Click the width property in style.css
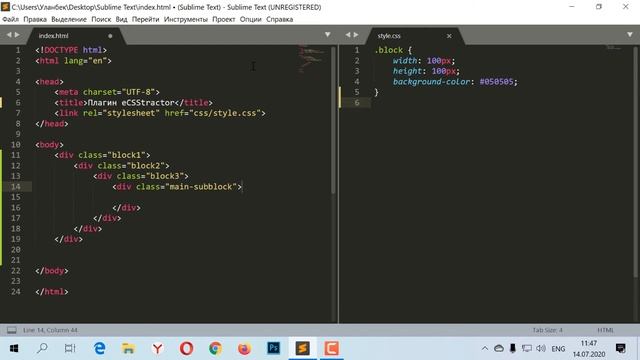 point(405,60)
